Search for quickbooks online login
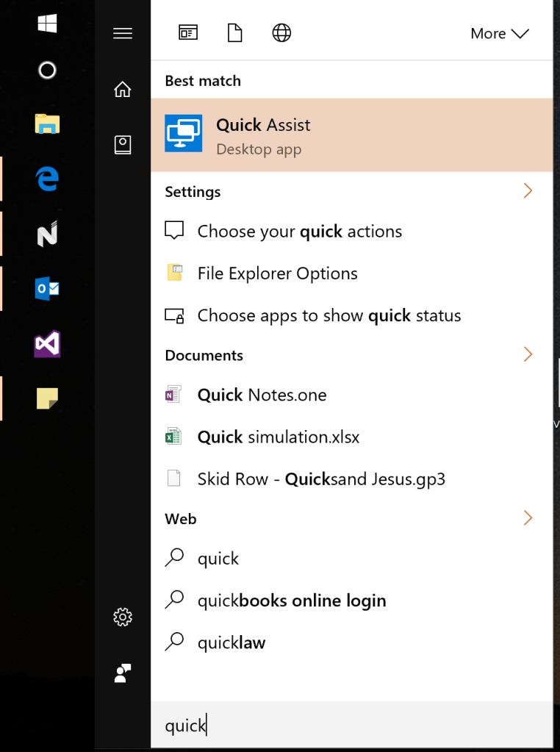 [291, 600]
